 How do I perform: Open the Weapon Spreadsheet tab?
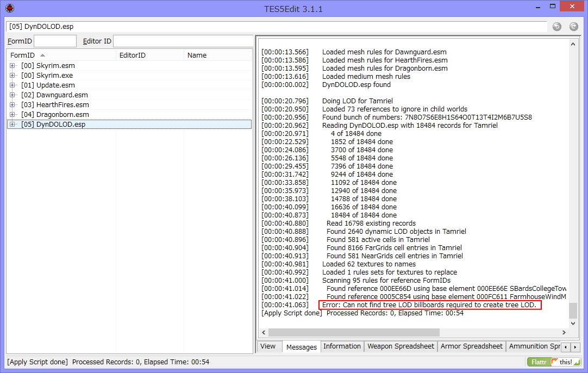coord(401,346)
